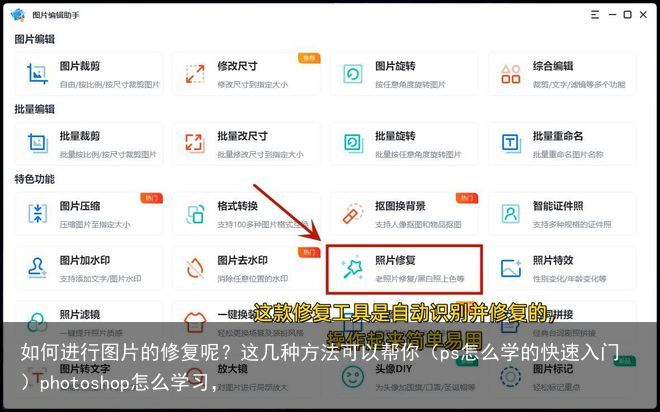Open the 放大镜 magnifier tool
Screen dimensions: 660x412
click(x=232, y=369)
